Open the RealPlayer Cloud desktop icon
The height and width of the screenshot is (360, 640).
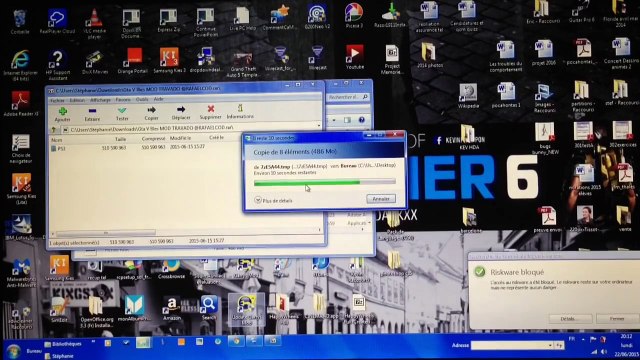[x=57, y=21]
